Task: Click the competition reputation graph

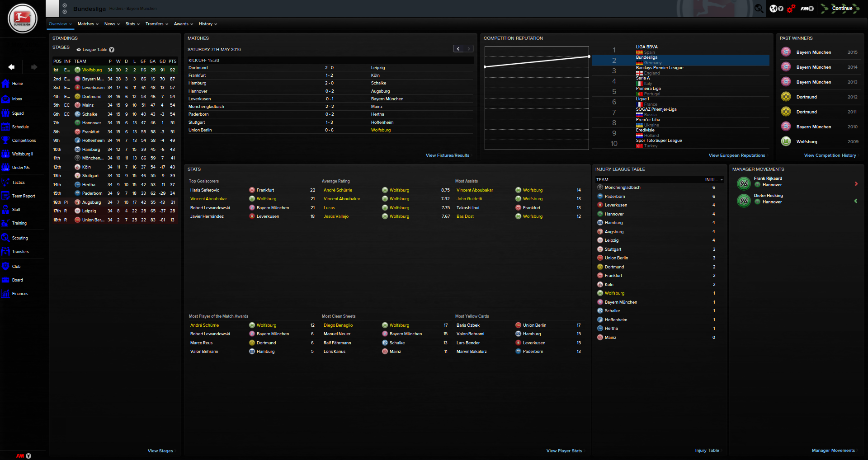Action: tap(537, 98)
